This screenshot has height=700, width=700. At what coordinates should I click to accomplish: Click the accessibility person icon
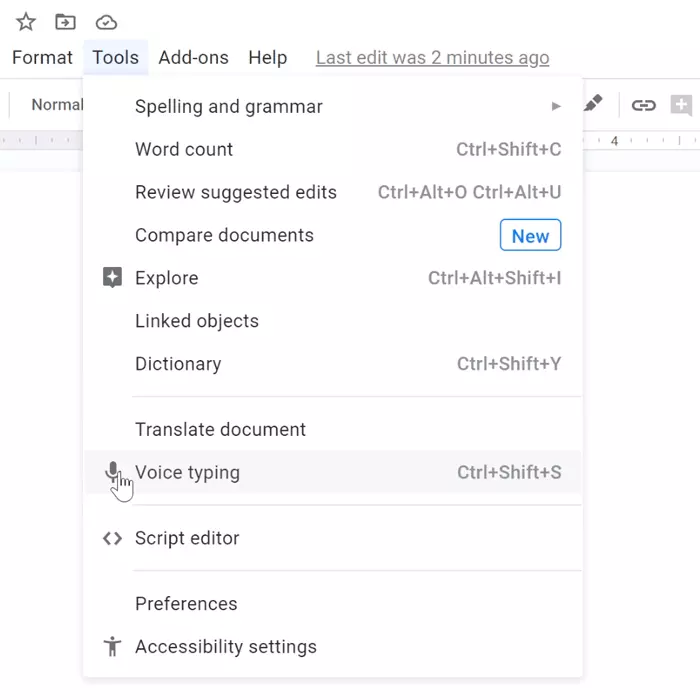coord(112,646)
